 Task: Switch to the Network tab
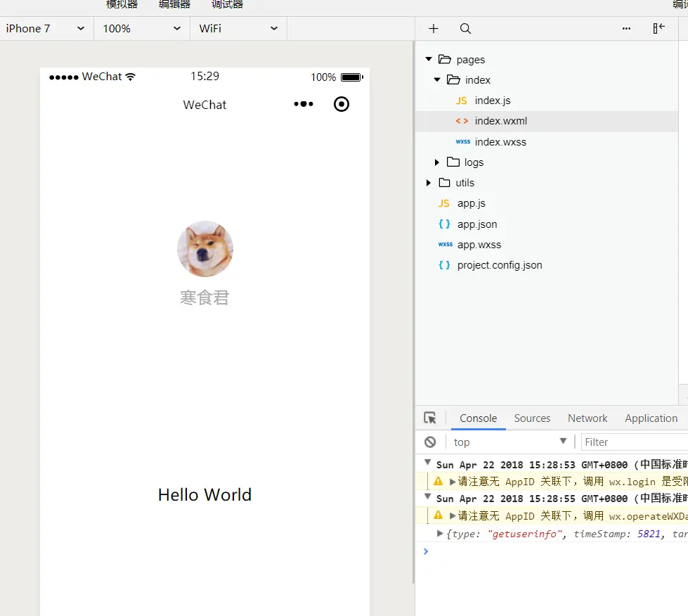point(588,418)
